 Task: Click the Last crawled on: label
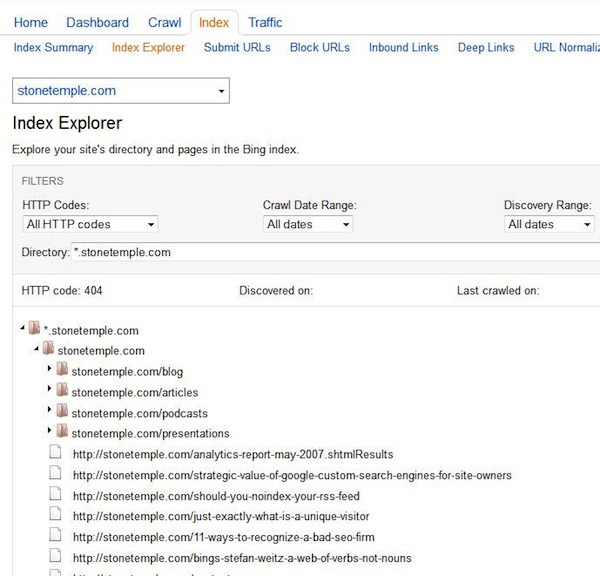pyautogui.click(x=498, y=290)
